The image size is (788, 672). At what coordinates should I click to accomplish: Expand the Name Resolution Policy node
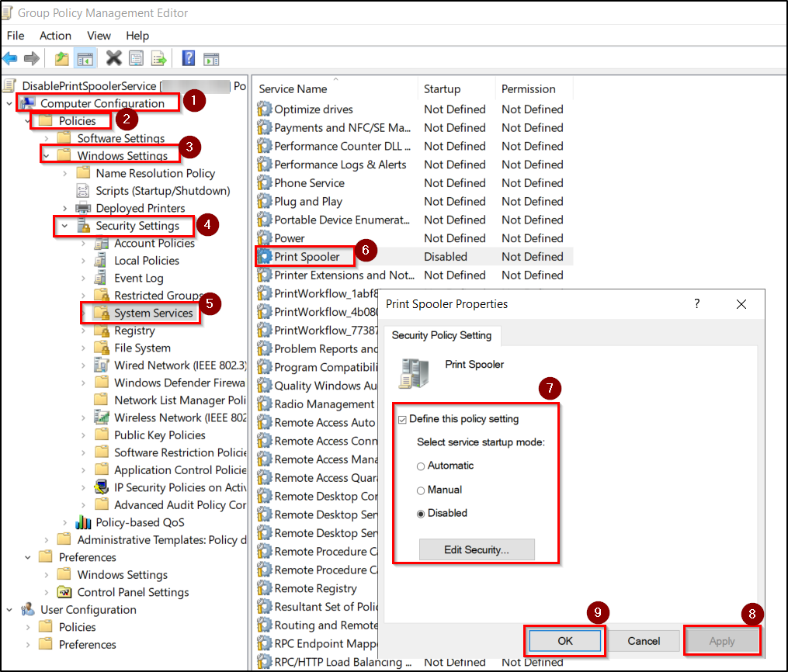[65, 173]
